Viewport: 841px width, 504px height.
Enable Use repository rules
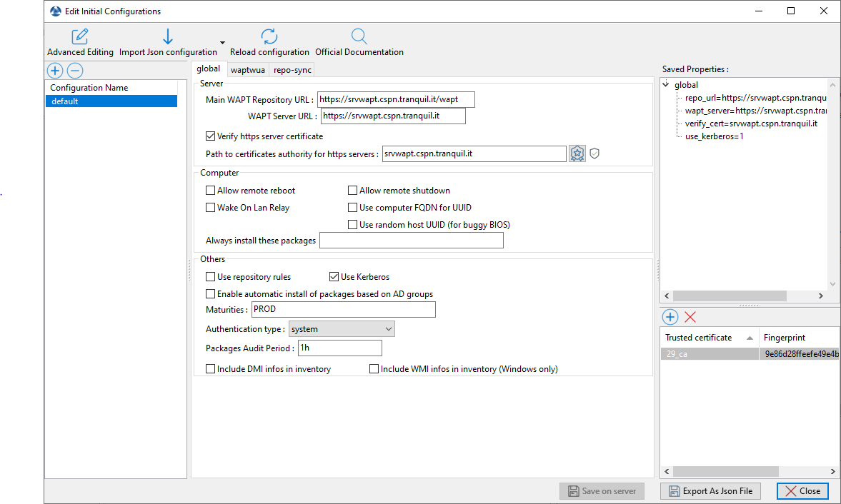tap(210, 277)
